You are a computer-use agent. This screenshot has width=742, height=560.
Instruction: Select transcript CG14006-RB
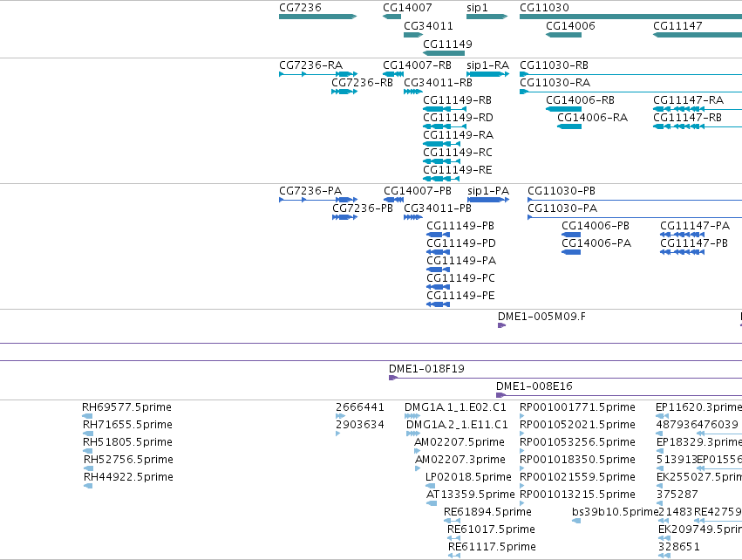563,109
